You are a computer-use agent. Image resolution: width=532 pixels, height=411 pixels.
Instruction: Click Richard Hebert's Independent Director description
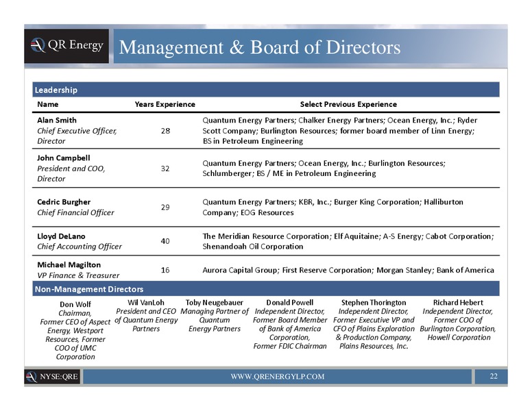point(458,324)
